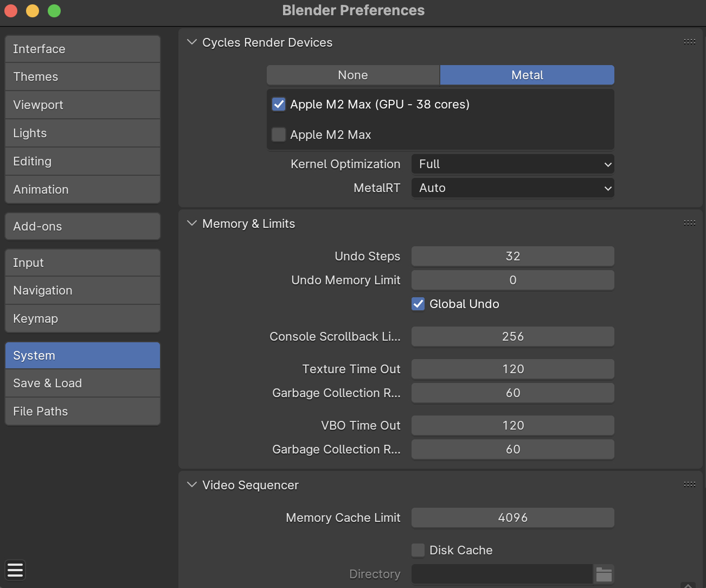Click the VBO Time Out value field
706x588 pixels.
click(x=513, y=425)
